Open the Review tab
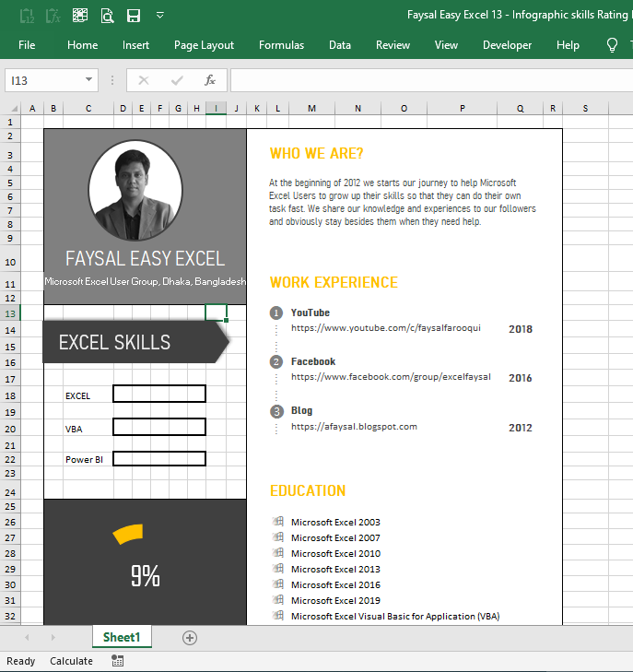The height and width of the screenshot is (672, 633). (x=393, y=45)
